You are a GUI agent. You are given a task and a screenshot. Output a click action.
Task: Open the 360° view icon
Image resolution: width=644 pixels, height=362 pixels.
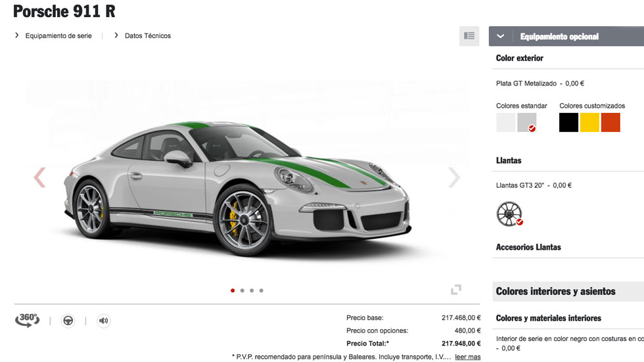click(x=28, y=320)
